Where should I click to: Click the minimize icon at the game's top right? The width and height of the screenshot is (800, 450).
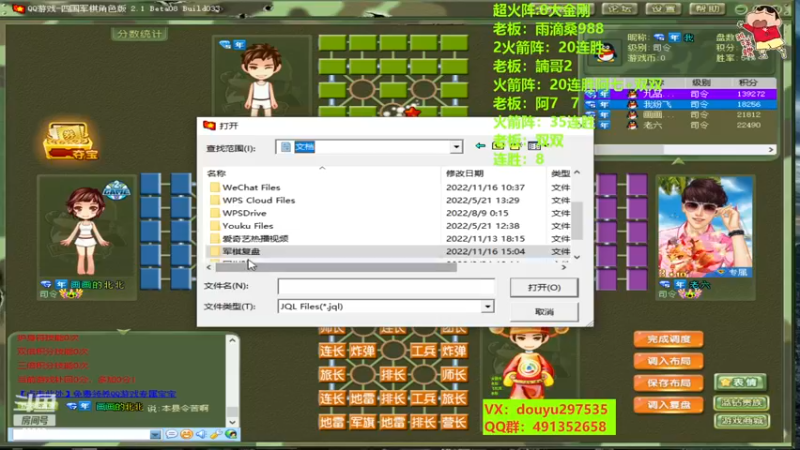pos(740,9)
